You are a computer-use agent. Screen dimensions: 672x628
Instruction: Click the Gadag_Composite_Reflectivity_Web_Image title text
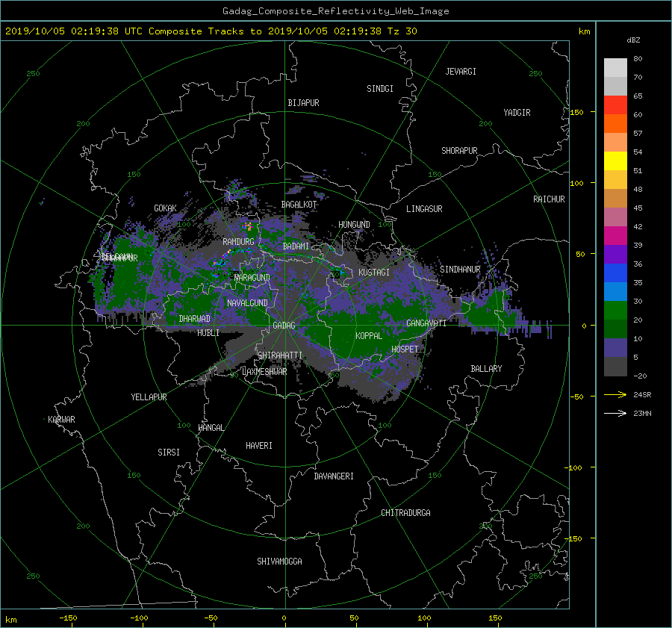[x=336, y=11]
